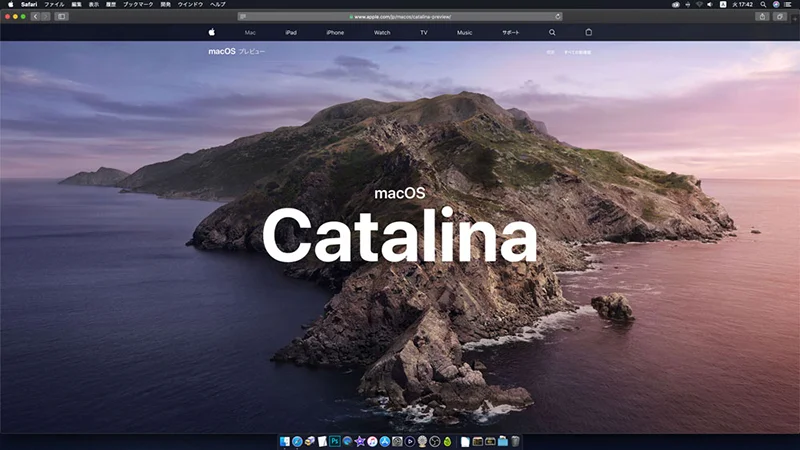Go back with Safari's back arrow
The image size is (800, 450).
coord(36,16)
